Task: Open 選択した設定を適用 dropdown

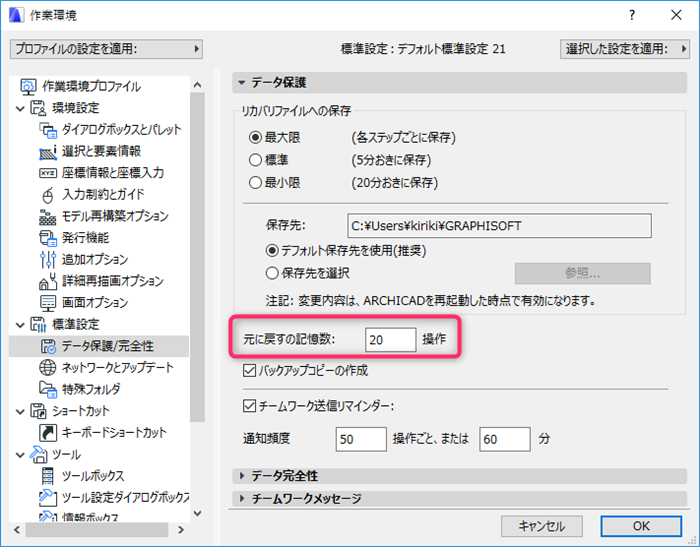Action: point(625,49)
